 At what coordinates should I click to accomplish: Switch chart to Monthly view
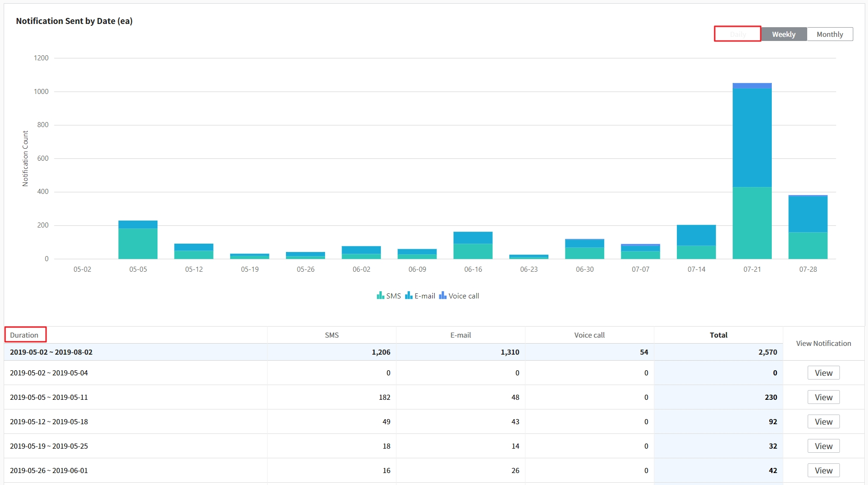pos(830,34)
